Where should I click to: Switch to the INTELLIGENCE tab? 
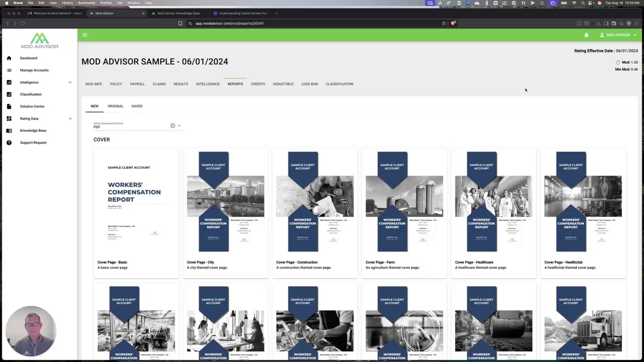tap(208, 84)
